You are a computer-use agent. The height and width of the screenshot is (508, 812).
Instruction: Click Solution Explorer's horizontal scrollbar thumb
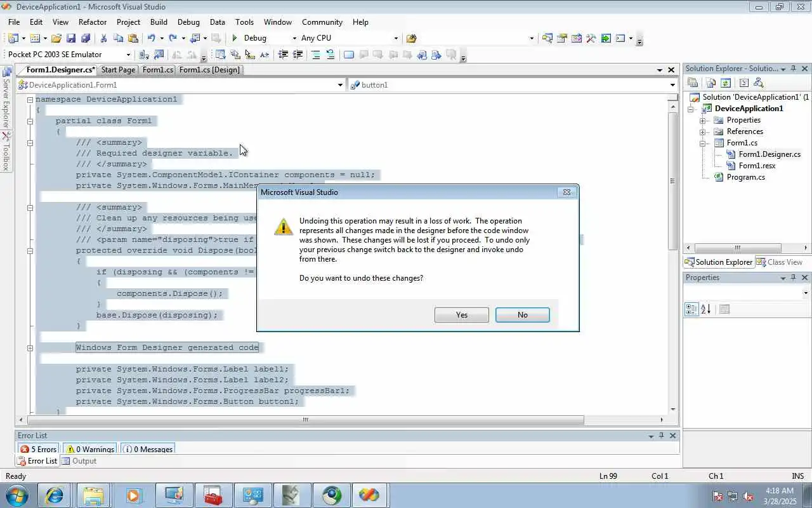pyautogui.click(x=738, y=248)
